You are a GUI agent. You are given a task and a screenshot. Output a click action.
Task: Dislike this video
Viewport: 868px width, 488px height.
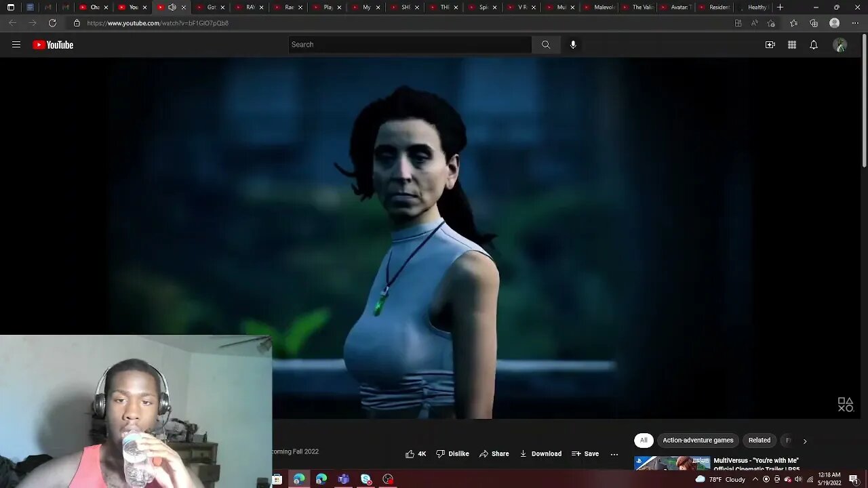point(452,454)
